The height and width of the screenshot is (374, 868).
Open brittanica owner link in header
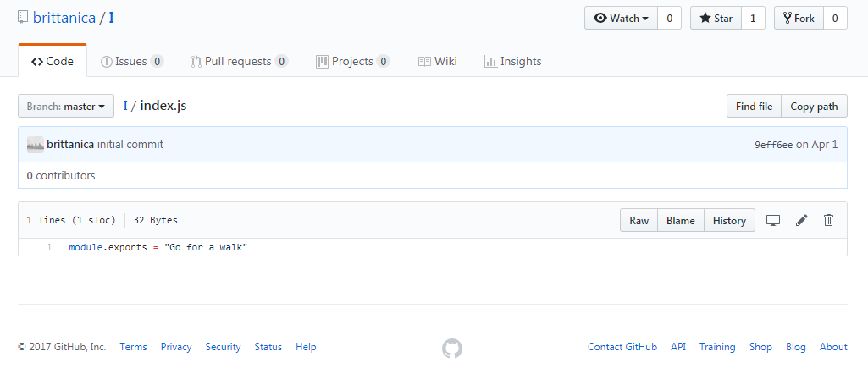click(x=64, y=18)
